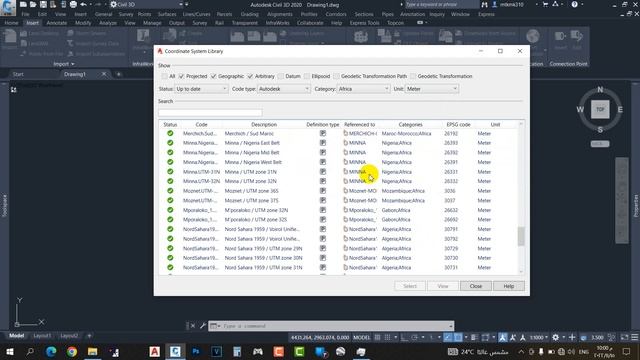Viewport: 640px width, 360px height.
Task: Open the Unit dropdown showing Meter
Action: 432,89
